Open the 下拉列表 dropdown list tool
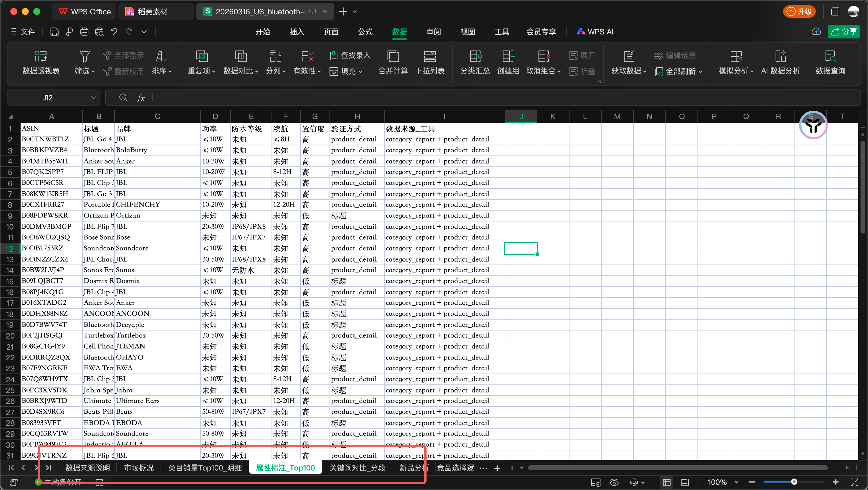The width and height of the screenshot is (868, 490). (430, 56)
